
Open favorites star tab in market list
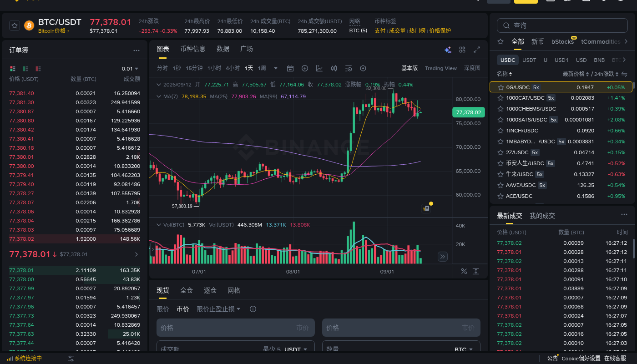click(500, 41)
